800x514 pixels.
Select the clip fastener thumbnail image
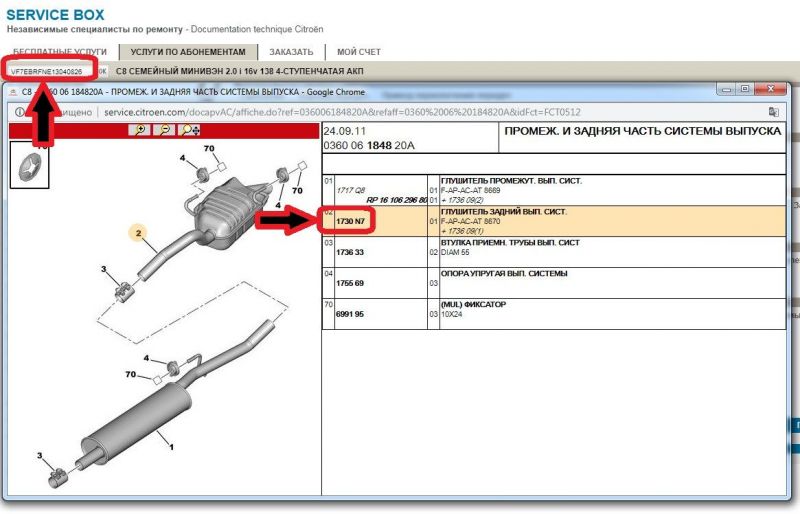(x=29, y=166)
